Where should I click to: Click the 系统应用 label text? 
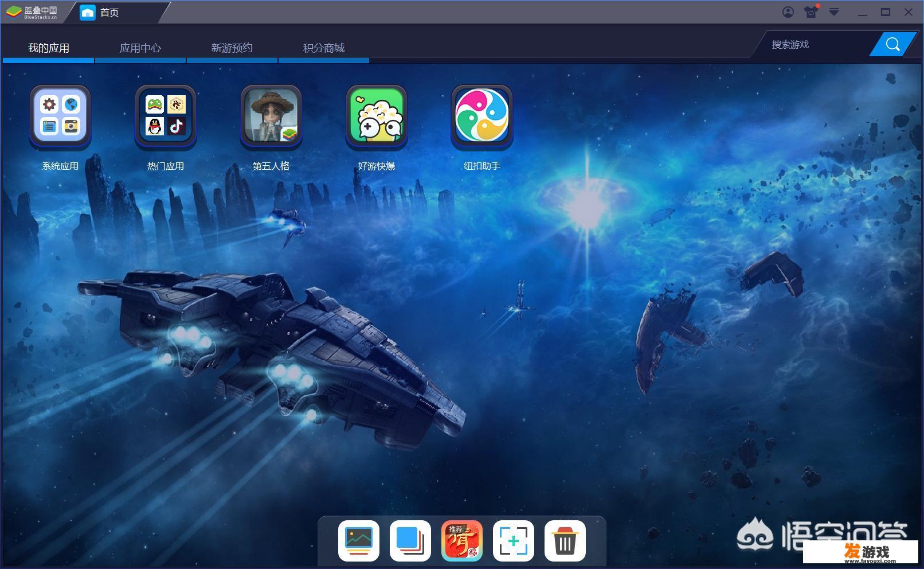(60, 166)
